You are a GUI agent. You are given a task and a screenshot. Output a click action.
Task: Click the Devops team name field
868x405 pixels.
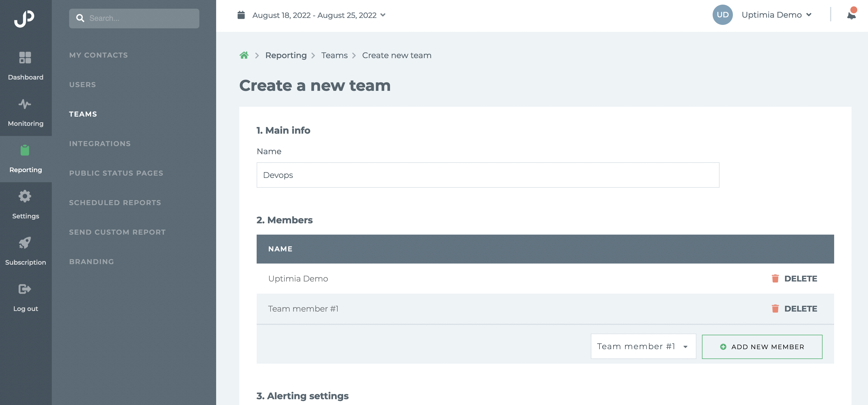488,175
